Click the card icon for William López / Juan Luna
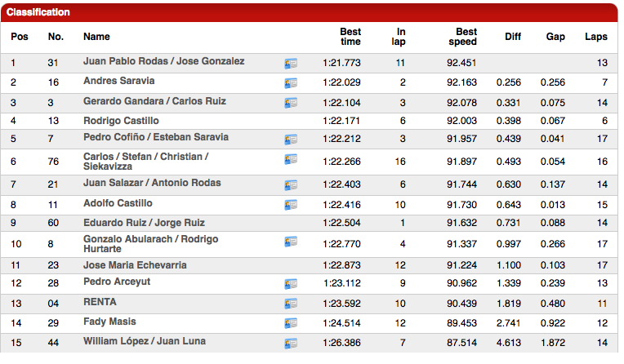 pos(291,343)
